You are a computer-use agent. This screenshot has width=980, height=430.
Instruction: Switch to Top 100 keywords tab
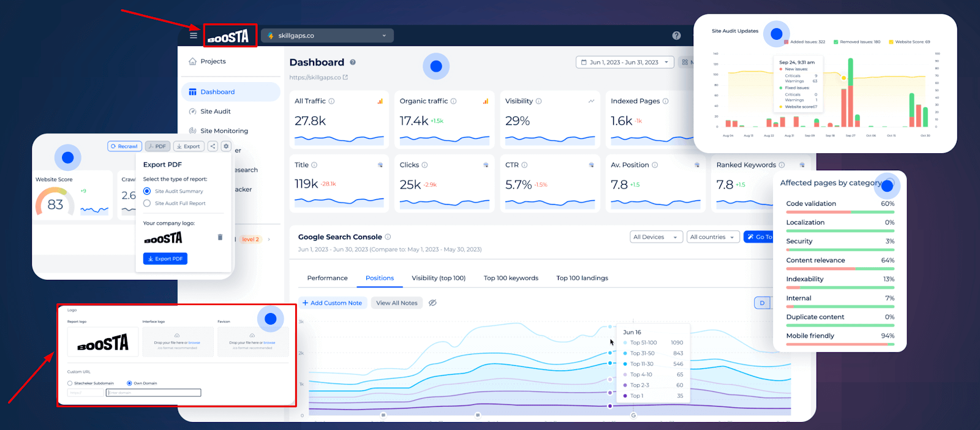tap(511, 278)
